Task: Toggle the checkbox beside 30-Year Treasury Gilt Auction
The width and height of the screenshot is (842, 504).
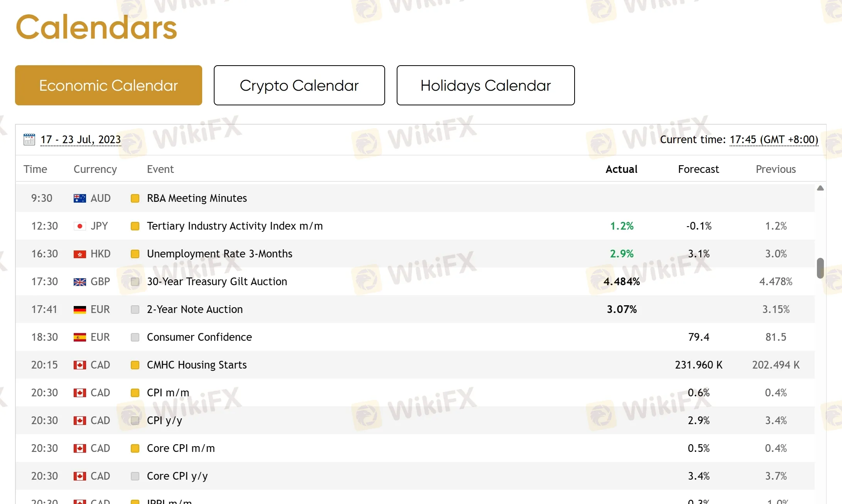Action: pyautogui.click(x=135, y=281)
